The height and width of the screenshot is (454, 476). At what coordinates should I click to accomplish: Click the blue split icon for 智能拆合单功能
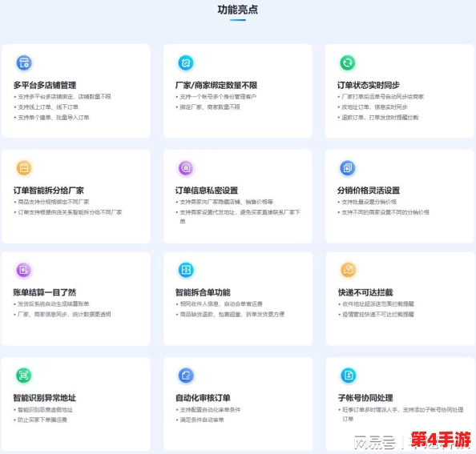[x=185, y=270]
